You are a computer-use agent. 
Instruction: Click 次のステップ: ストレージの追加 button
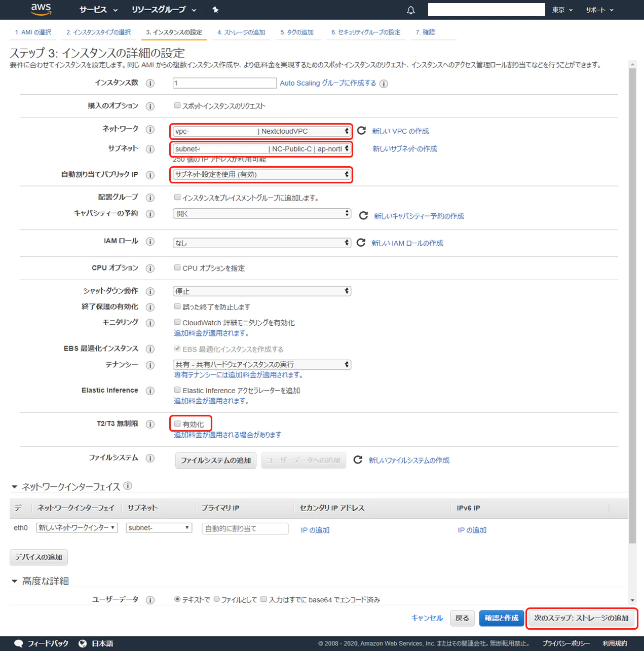pos(581,618)
